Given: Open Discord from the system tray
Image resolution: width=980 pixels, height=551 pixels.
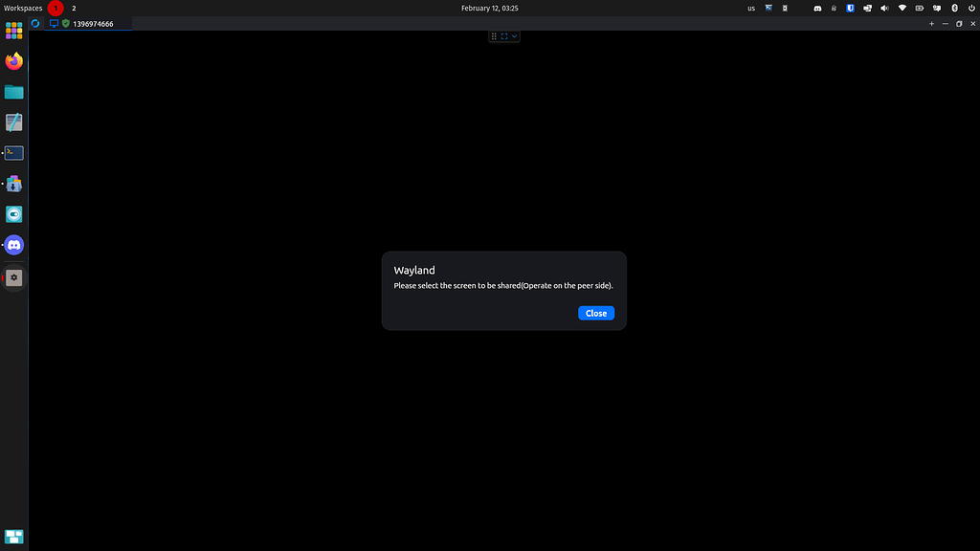Looking at the screenshot, I should pyautogui.click(x=817, y=8).
